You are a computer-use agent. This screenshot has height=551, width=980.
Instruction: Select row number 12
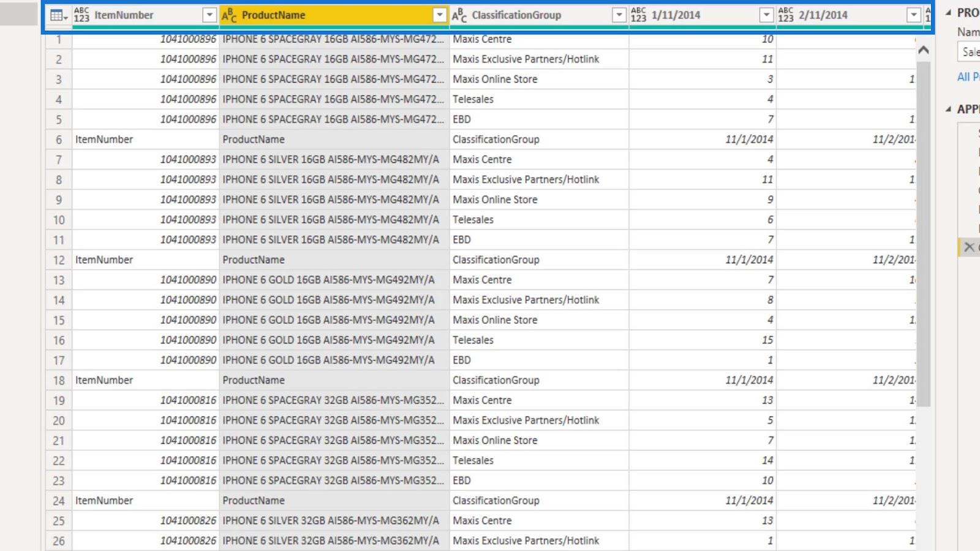point(59,260)
